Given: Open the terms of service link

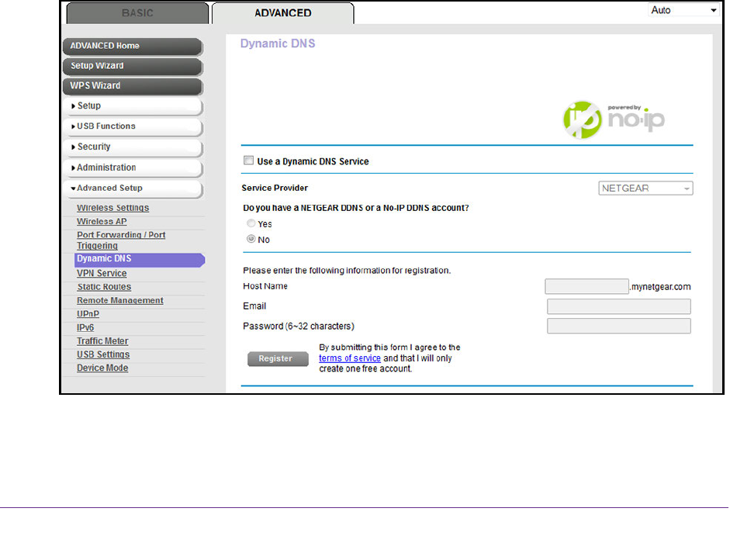Looking at the screenshot, I should click(350, 358).
